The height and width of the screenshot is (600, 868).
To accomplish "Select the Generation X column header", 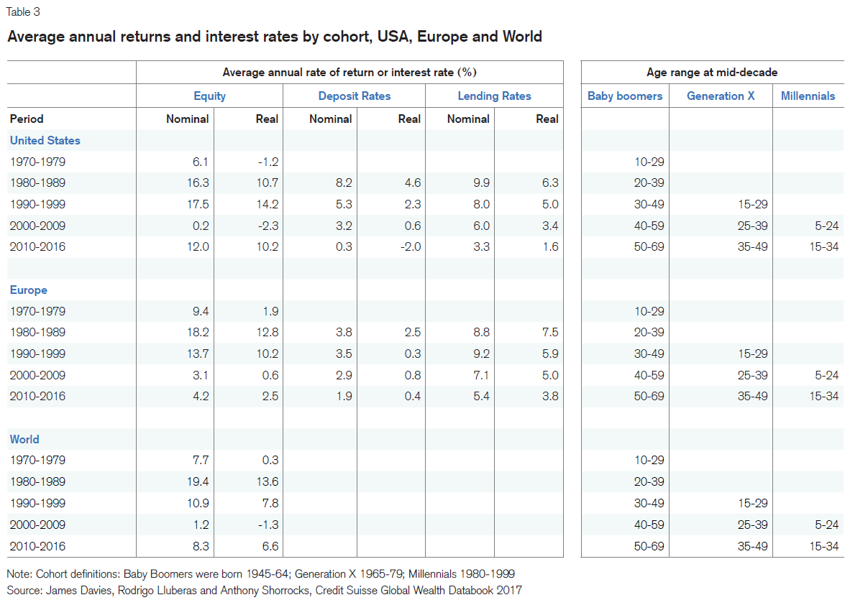I will pos(721,96).
